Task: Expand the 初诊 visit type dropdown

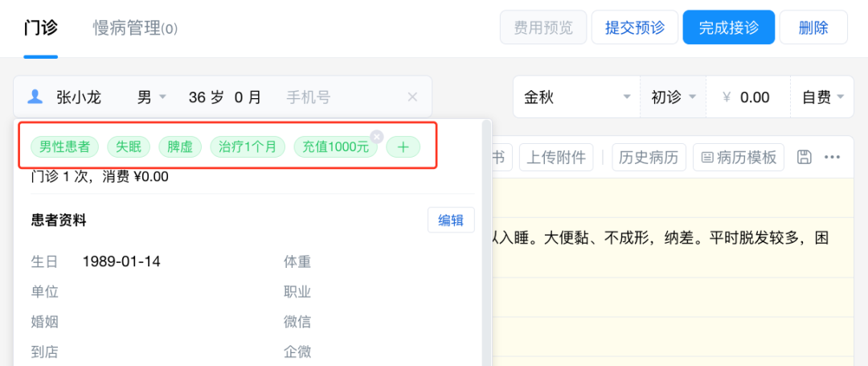Action: pos(673,97)
